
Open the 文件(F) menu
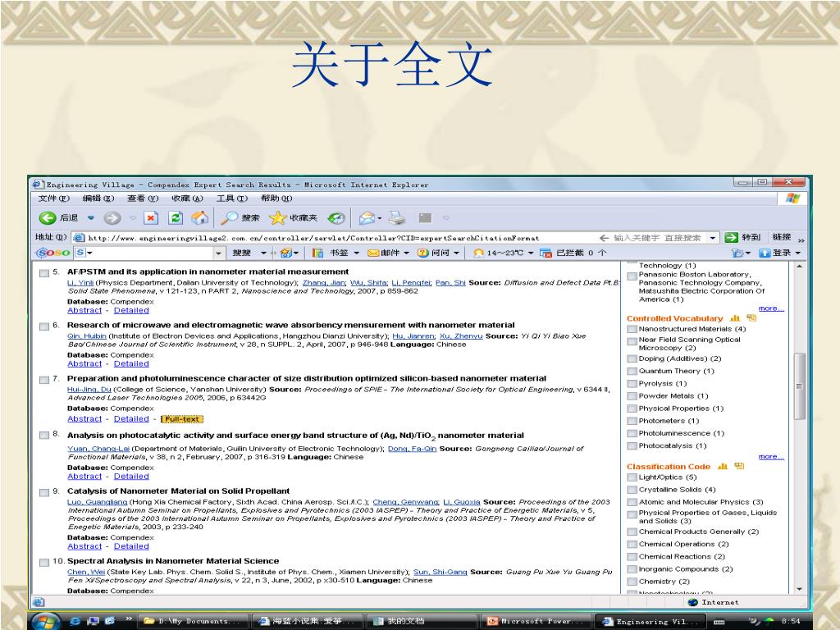click(53, 199)
